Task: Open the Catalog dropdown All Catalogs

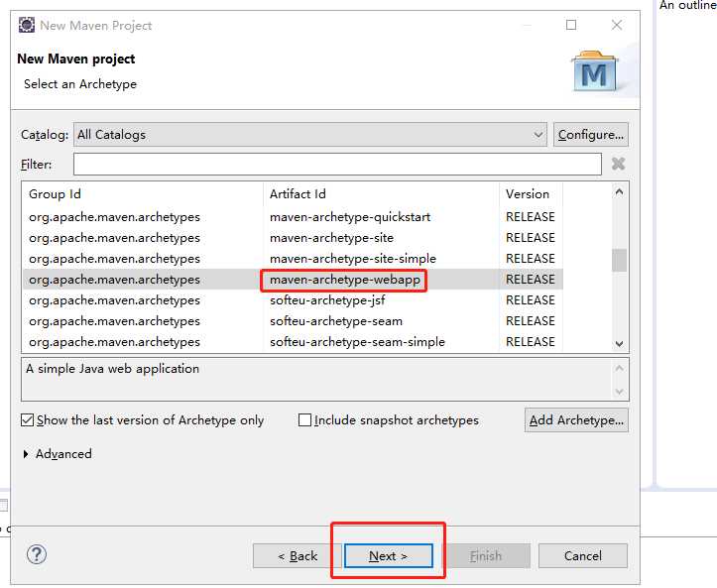Action: pyautogui.click(x=310, y=135)
